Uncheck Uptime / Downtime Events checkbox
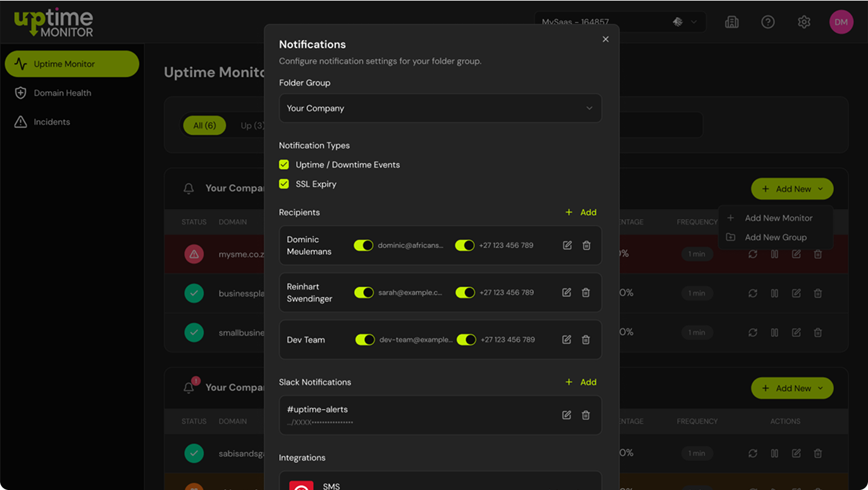The image size is (868, 490). 284,165
